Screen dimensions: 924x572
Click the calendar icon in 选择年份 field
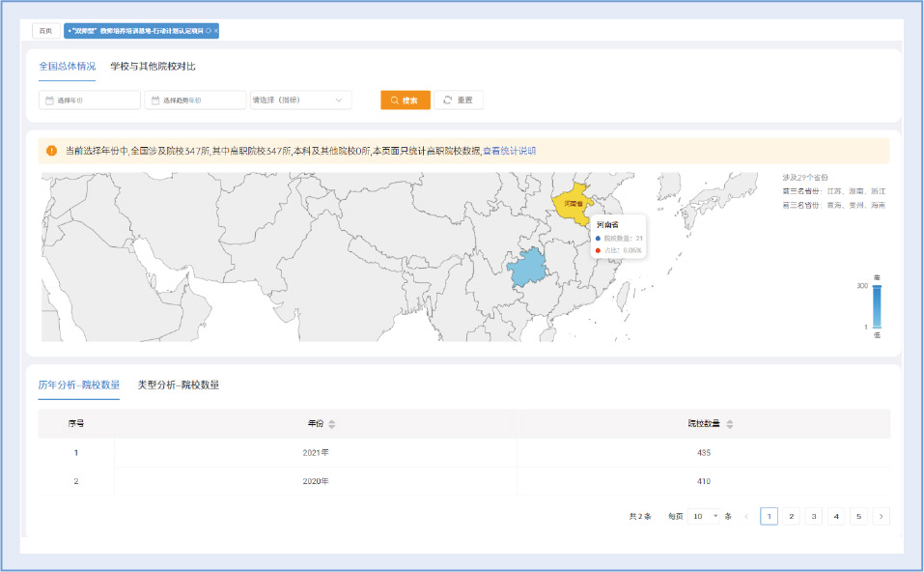49,100
